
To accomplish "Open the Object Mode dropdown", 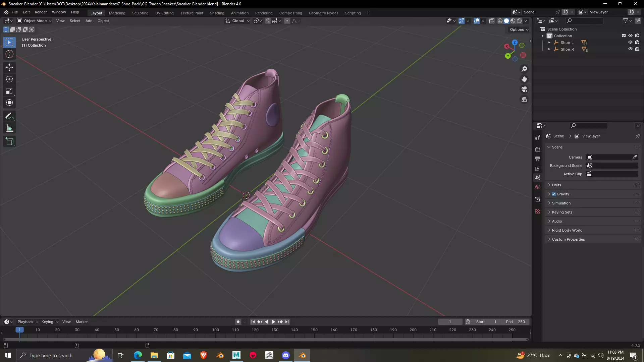I will pos(34,21).
